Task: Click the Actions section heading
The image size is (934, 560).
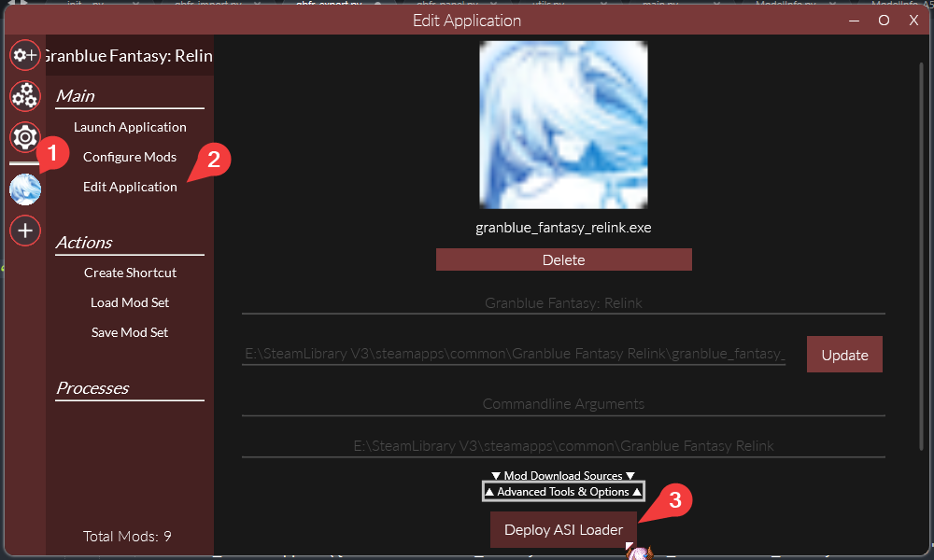Action: coord(84,243)
